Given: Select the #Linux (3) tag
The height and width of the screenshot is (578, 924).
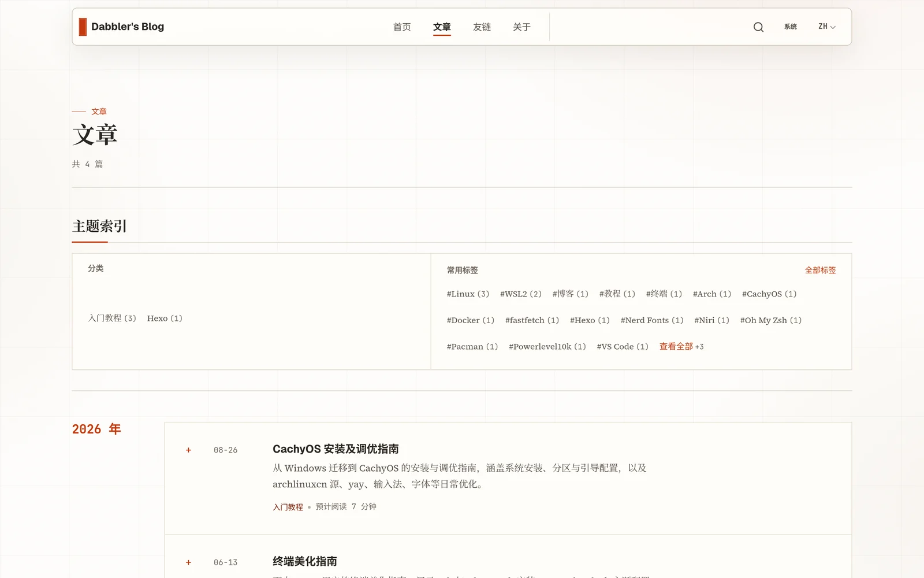Looking at the screenshot, I should click(468, 294).
